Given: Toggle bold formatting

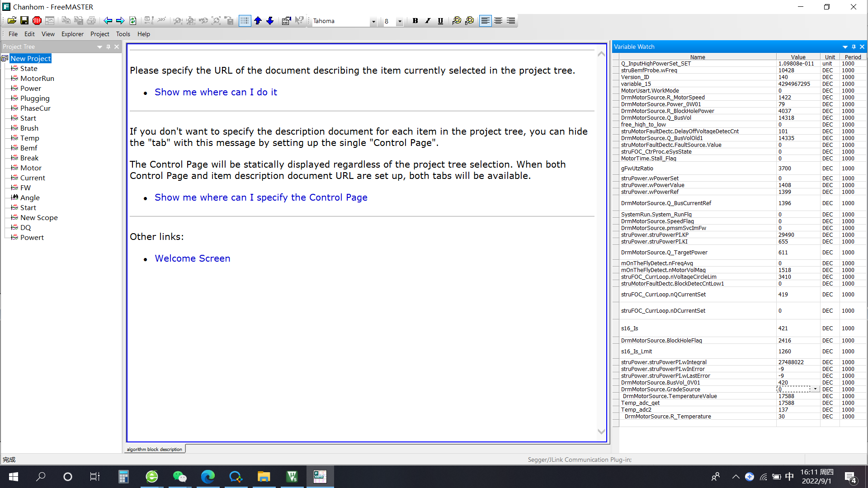Looking at the screenshot, I should pyautogui.click(x=415, y=21).
